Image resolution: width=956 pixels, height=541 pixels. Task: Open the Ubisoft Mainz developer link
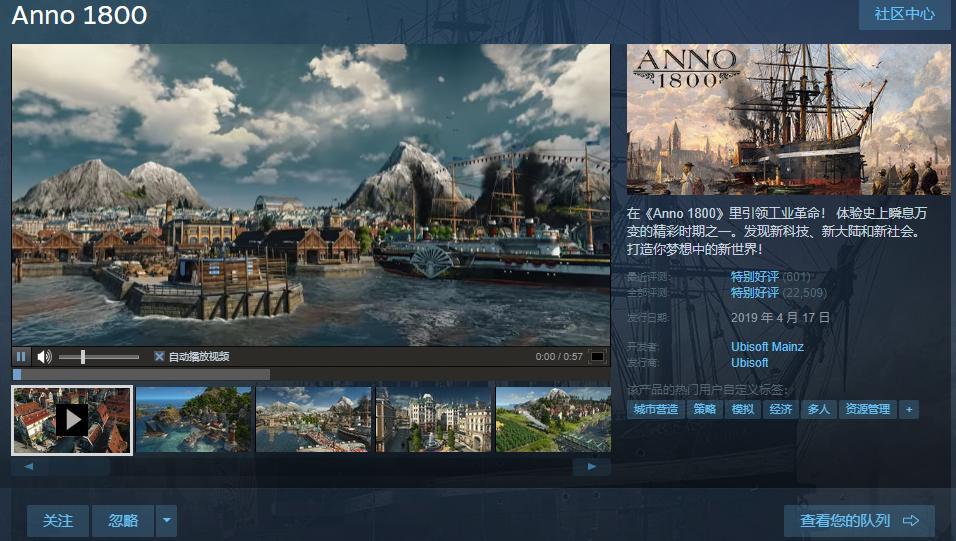pyautogui.click(x=767, y=346)
